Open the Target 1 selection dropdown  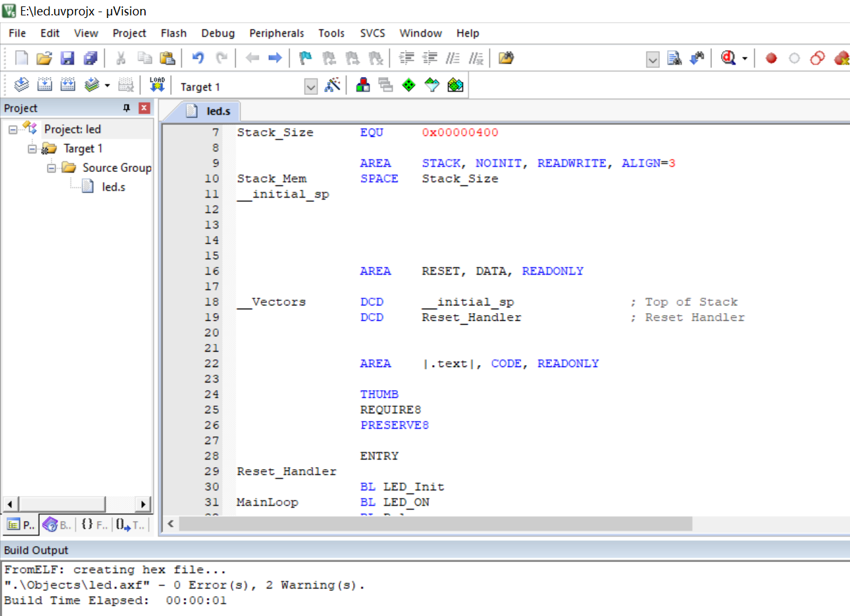311,87
